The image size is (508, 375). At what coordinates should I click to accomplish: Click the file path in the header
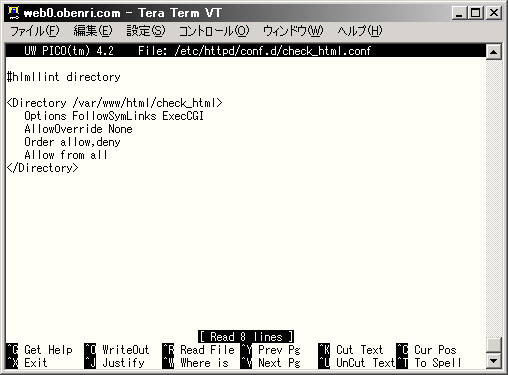click(273, 51)
